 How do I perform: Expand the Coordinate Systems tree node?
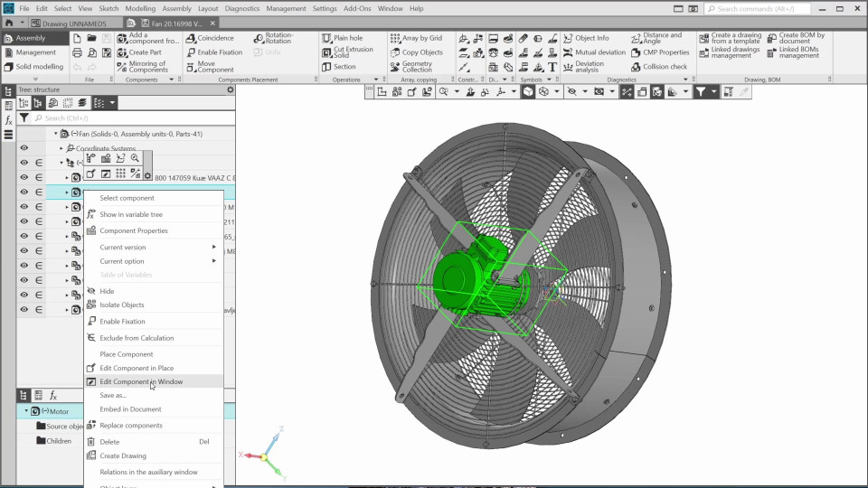[x=61, y=148]
